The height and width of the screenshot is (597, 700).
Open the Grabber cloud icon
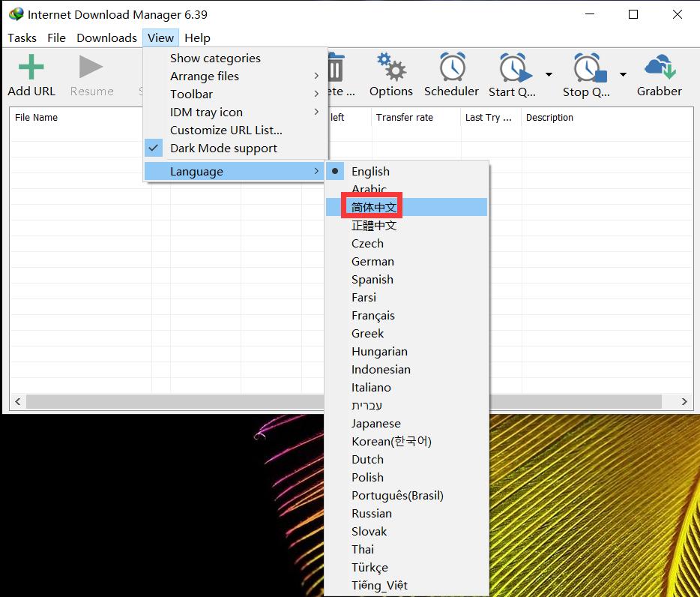coord(660,67)
